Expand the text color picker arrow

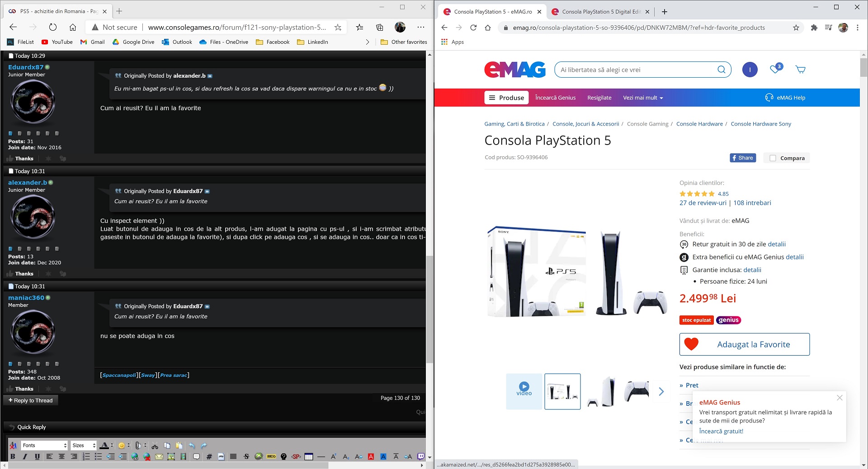pyautogui.click(x=112, y=446)
